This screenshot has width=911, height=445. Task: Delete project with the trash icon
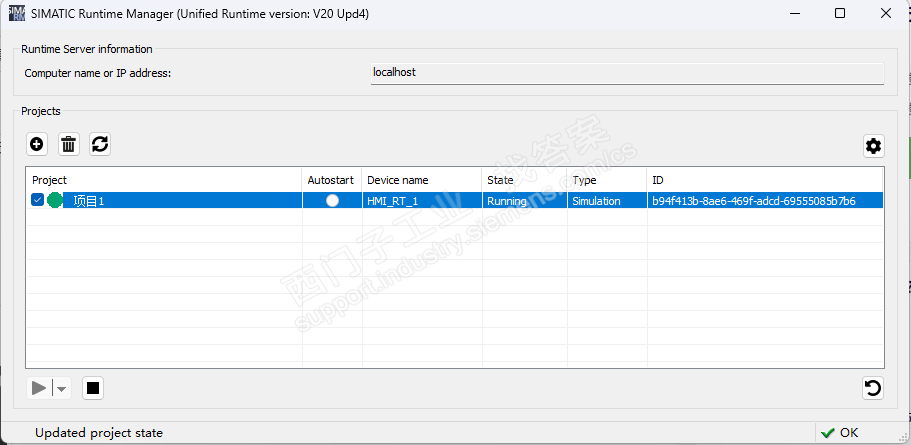coord(69,144)
